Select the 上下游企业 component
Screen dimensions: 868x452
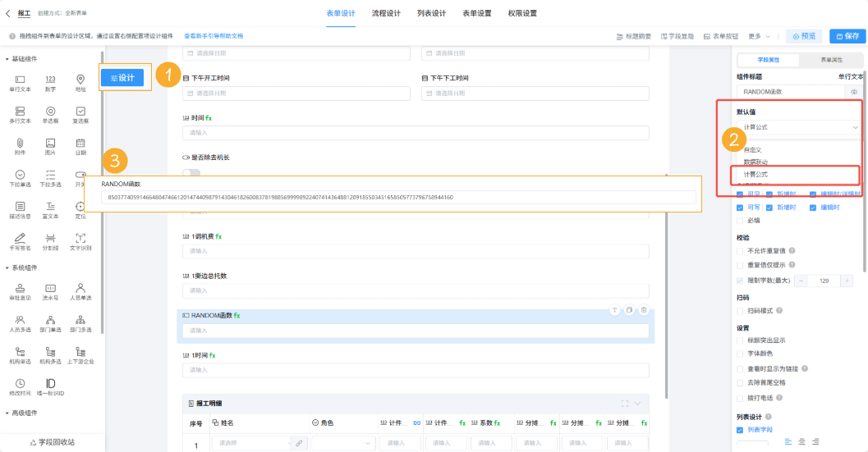(x=80, y=356)
